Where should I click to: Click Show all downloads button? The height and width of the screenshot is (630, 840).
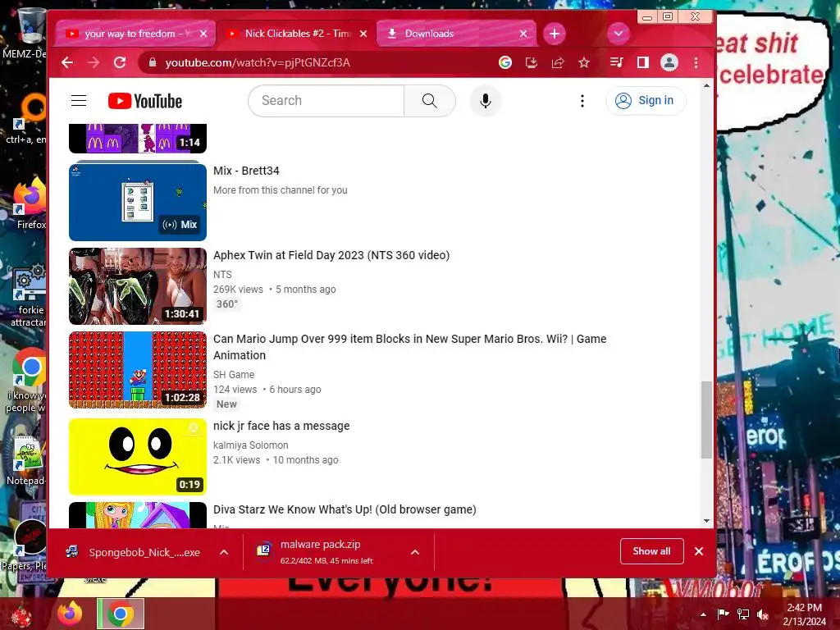point(651,551)
